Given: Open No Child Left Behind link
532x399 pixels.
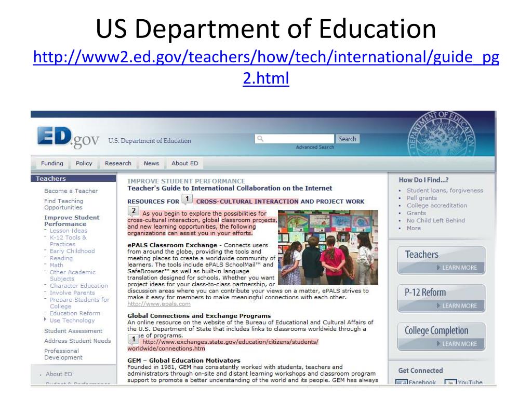Looking at the screenshot, I should pos(436,220).
